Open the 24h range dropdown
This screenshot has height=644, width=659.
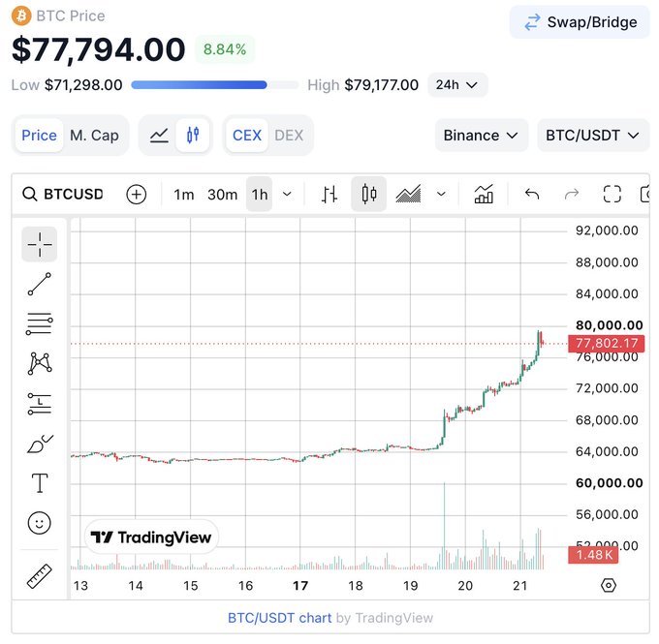(457, 85)
